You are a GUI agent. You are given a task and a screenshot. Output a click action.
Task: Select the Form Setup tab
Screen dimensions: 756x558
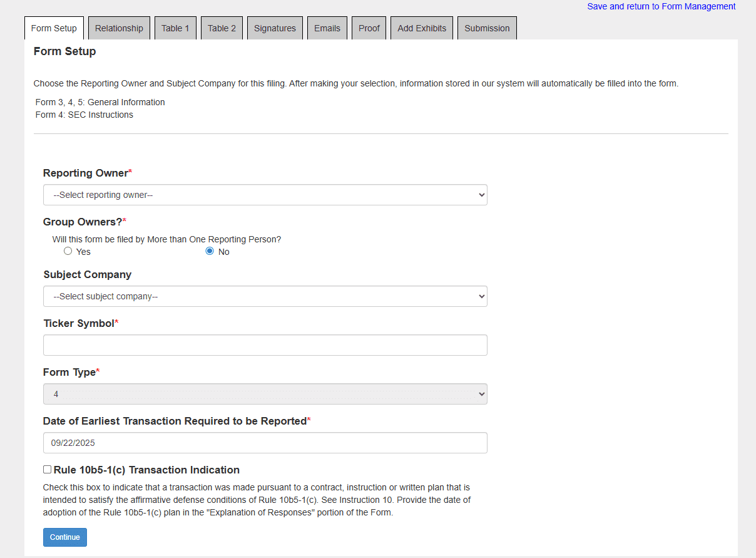(54, 28)
